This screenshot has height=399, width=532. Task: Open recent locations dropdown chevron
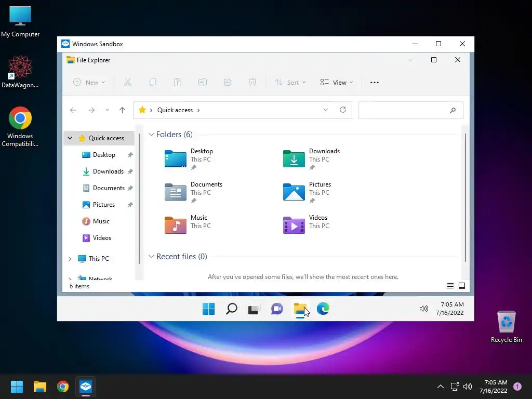(x=107, y=110)
